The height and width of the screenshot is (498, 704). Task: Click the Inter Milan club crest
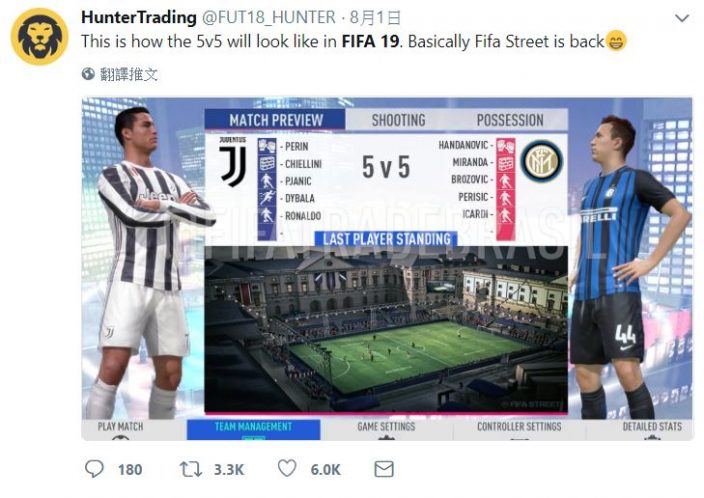click(542, 162)
